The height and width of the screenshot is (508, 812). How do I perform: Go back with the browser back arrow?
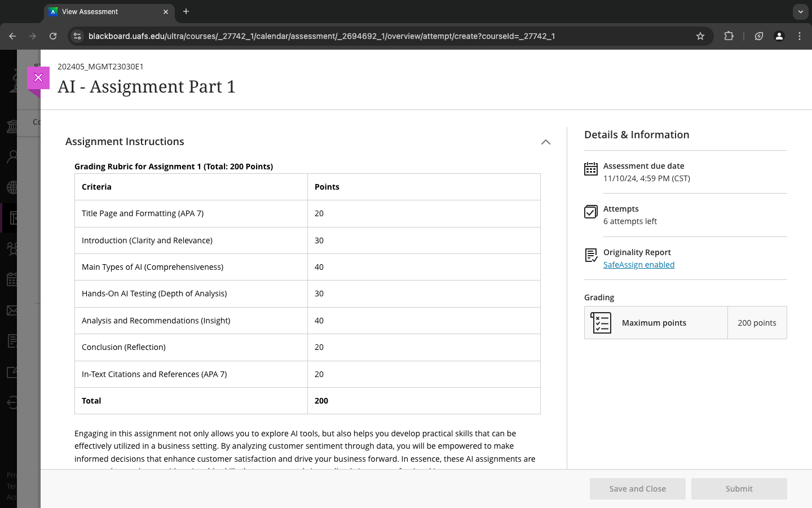(12, 36)
